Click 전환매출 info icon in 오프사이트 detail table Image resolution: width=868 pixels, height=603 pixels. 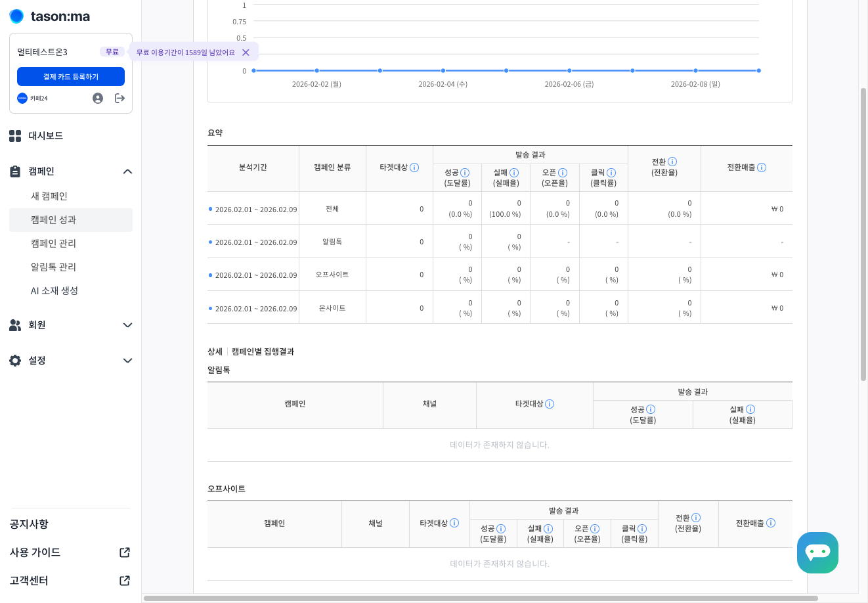(x=771, y=523)
